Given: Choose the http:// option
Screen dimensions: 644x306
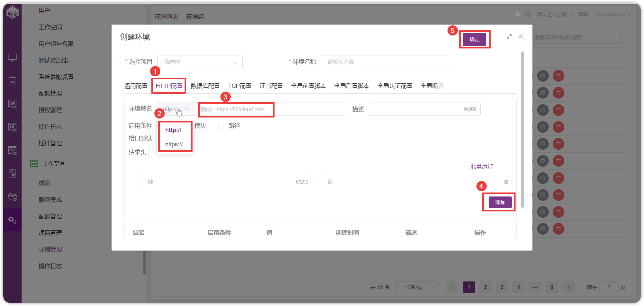Looking at the screenshot, I should pyautogui.click(x=173, y=130).
